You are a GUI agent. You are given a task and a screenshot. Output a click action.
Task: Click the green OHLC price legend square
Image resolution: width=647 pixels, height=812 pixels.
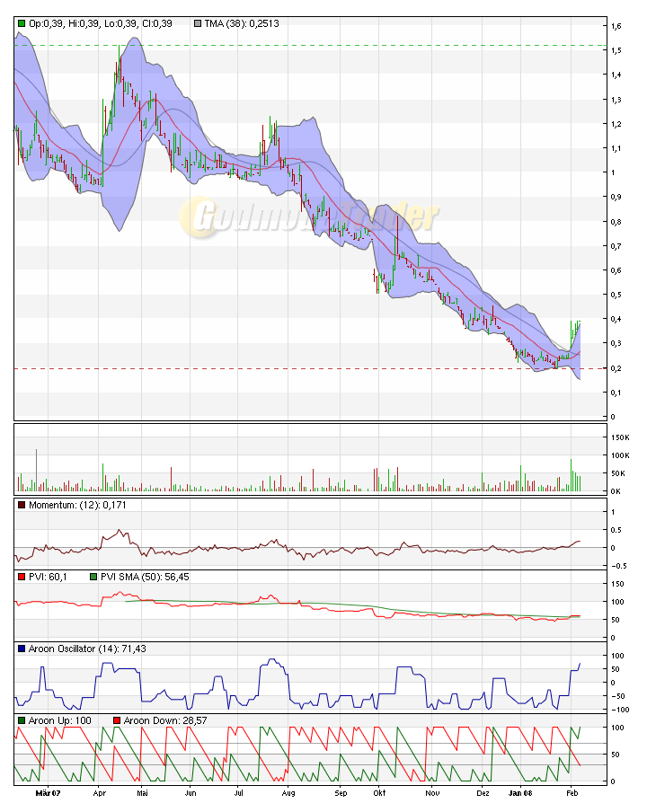pyautogui.click(x=22, y=24)
